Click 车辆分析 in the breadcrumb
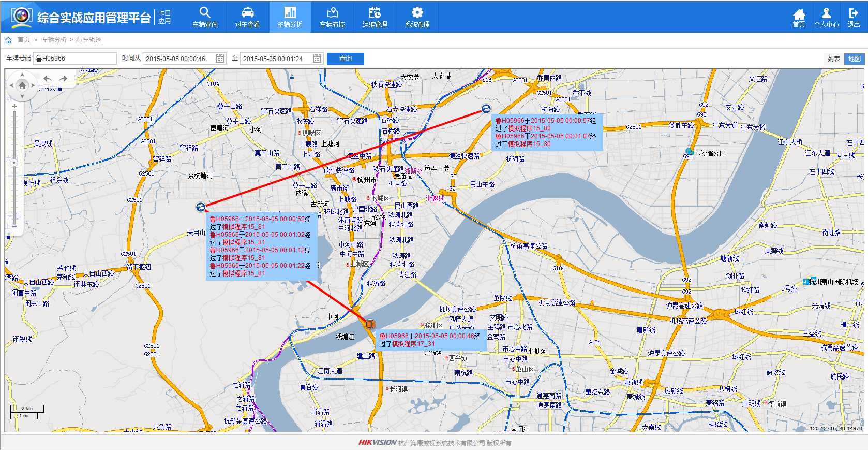 pos(54,40)
